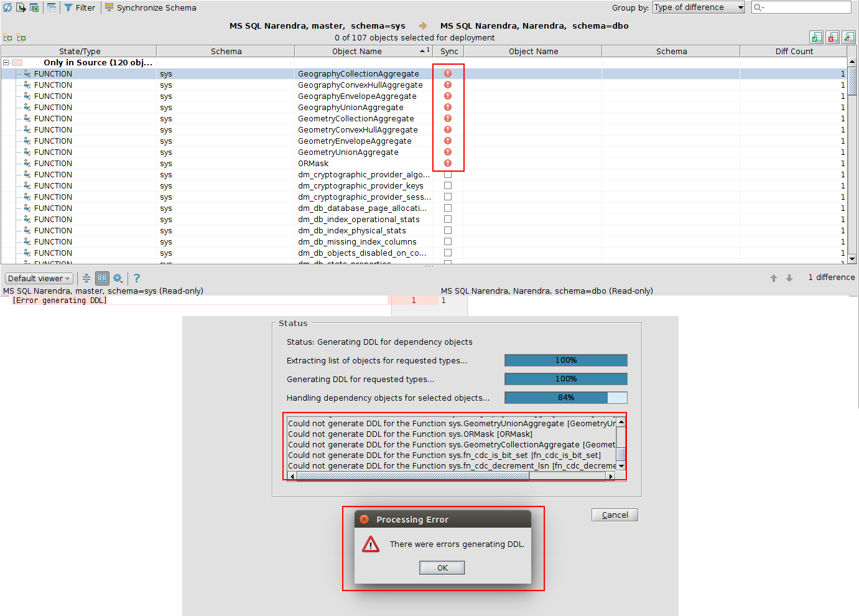Click the target Schema column header
The width and height of the screenshot is (859, 616).
coord(671,51)
